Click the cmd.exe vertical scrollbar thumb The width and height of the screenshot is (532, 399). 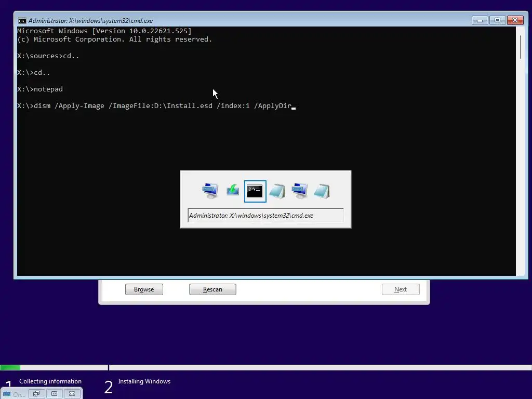tap(521, 47)
